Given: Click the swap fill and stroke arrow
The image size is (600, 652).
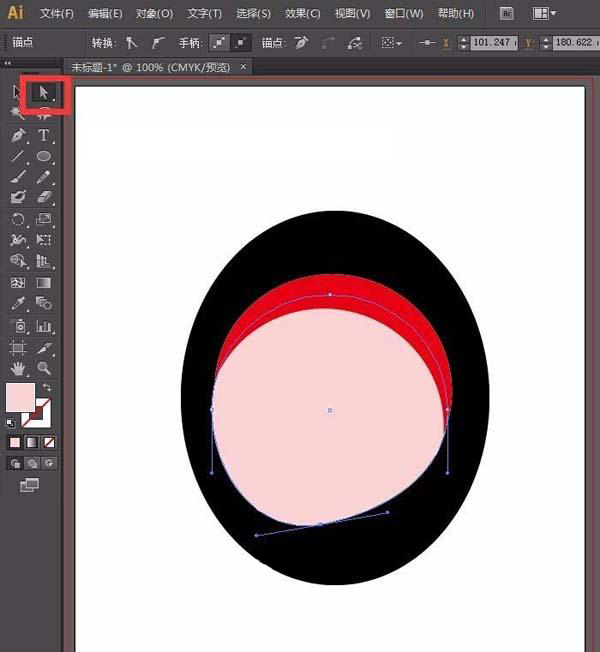Looking at the screenshot, I should click(x=47, y=387).
